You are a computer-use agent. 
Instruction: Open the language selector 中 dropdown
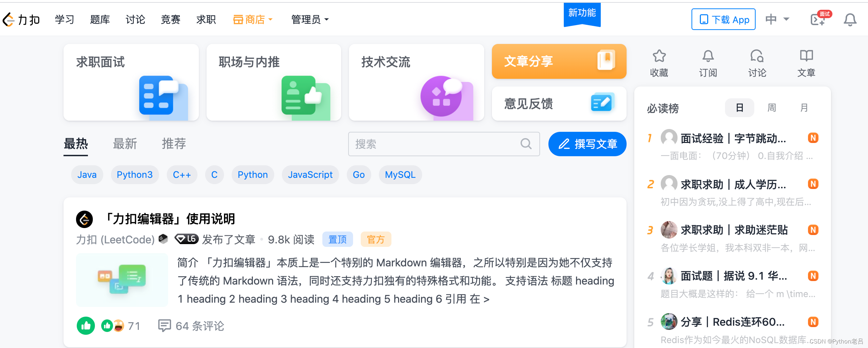[777, 19]
